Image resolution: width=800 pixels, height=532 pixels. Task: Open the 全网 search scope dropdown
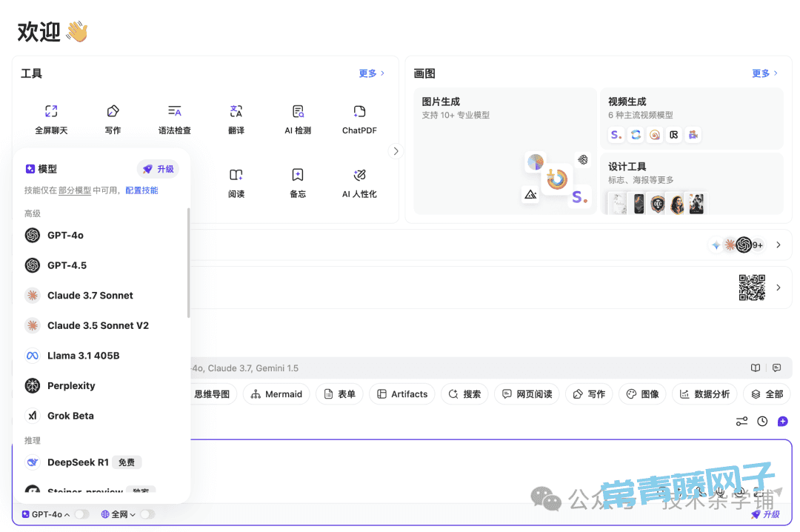click(x=119, y=514)
